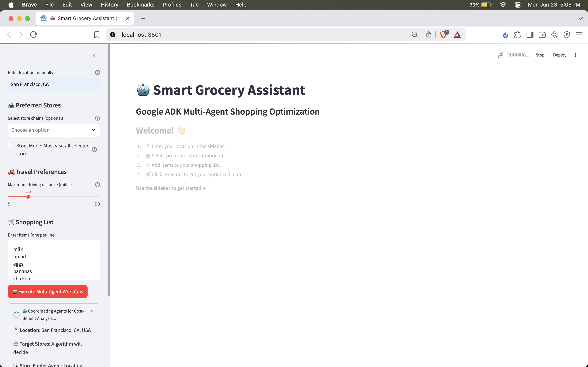Click the Leo AI sparkle icon
This screenshot has height=367, width=588.
click(x=555, y=35)
